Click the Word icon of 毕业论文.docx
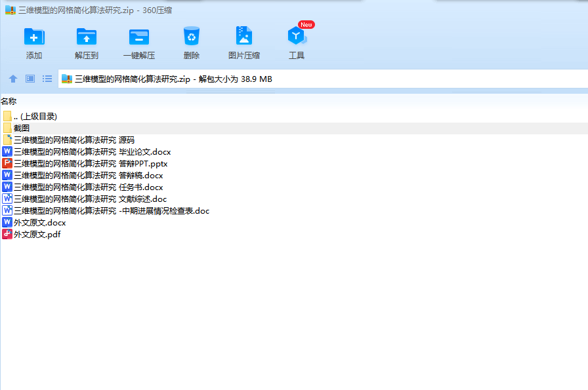The image size is (588, 390). pyautogui.click(x=7, y=151)
